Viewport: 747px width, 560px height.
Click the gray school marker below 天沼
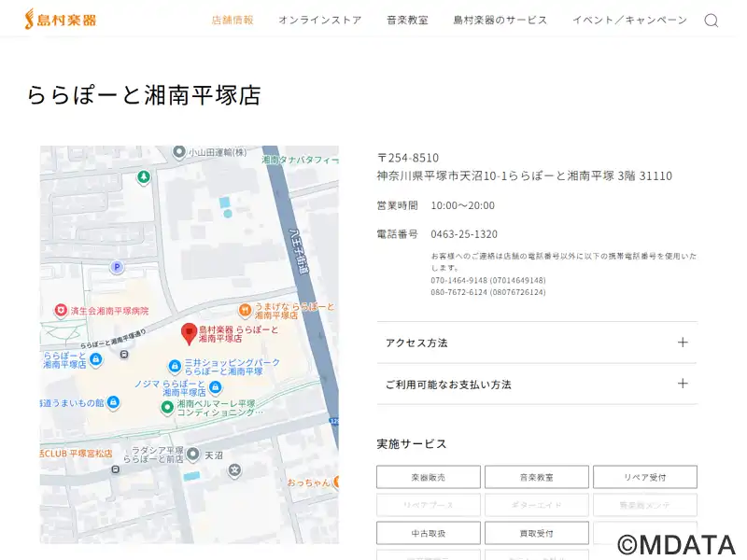[x=234, y=470]
